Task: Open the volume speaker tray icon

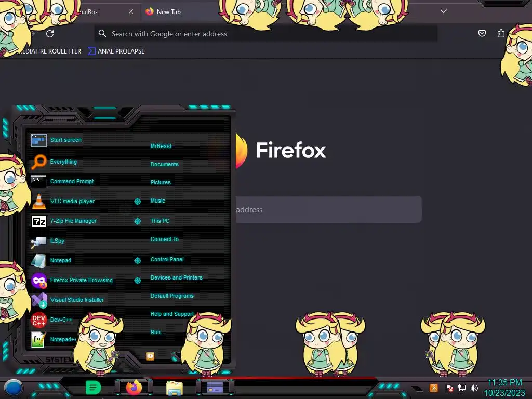Action: [x=474, y=388]
